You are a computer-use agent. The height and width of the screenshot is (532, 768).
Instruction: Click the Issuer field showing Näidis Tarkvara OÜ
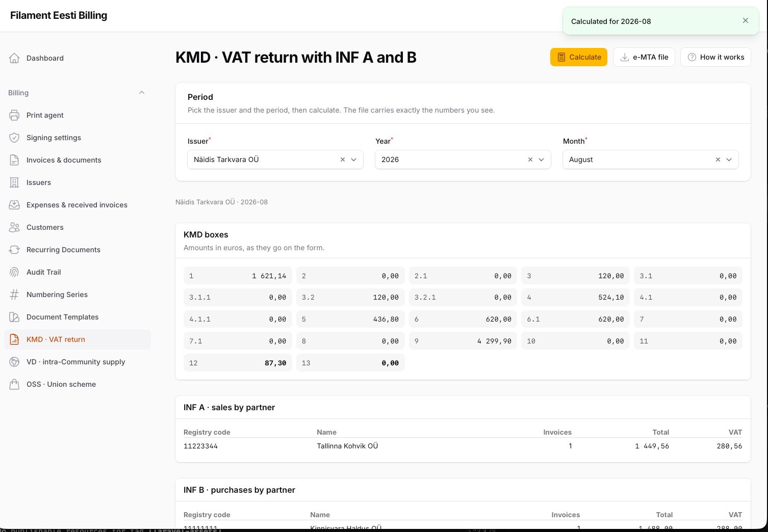click(275, 159)
